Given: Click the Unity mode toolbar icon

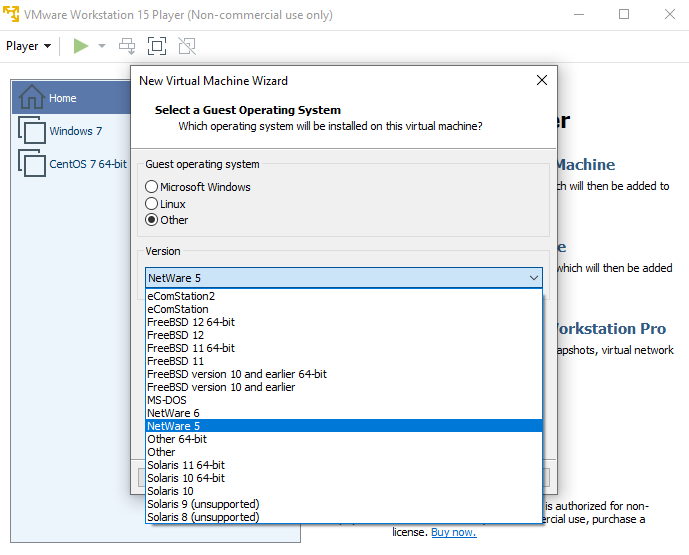Looking at the screenshot, I should [187, 46].
